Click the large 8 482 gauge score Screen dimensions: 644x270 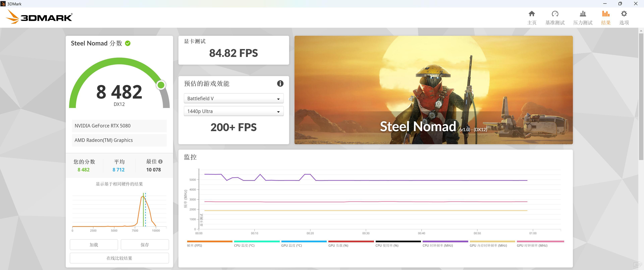click(x=119, y=92)
